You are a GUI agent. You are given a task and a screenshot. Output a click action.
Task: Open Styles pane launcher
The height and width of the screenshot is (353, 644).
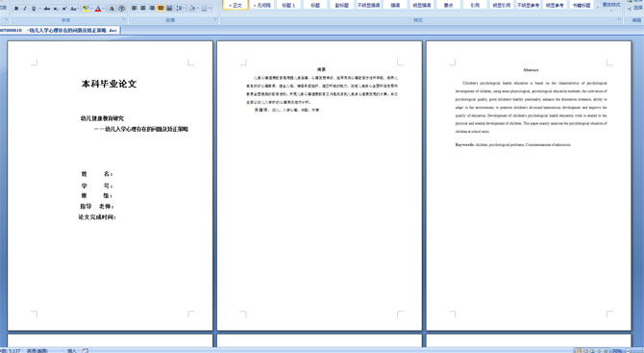(620, 20)
